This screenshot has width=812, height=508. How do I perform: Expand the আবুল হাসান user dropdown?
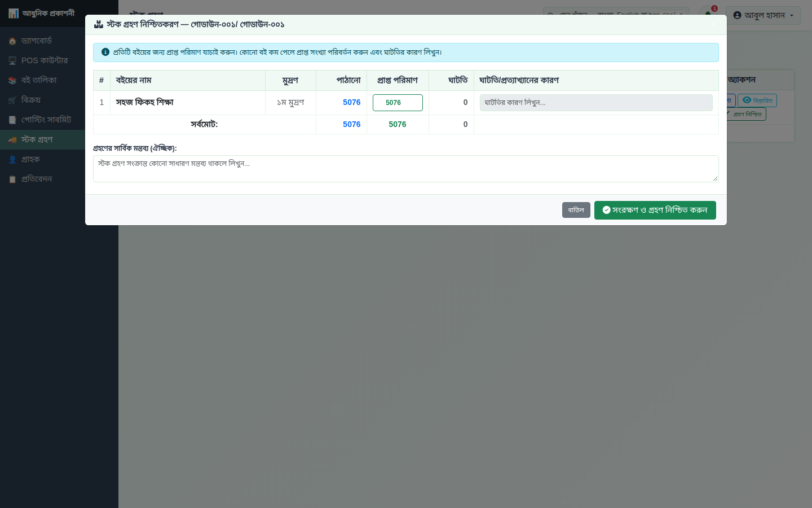pyautogui.click(x=764, y=15)
